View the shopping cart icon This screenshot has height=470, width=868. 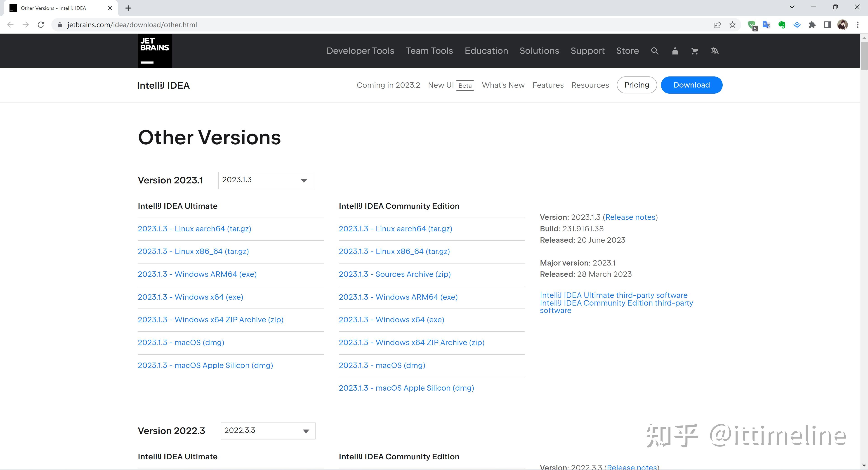(694, 51)
